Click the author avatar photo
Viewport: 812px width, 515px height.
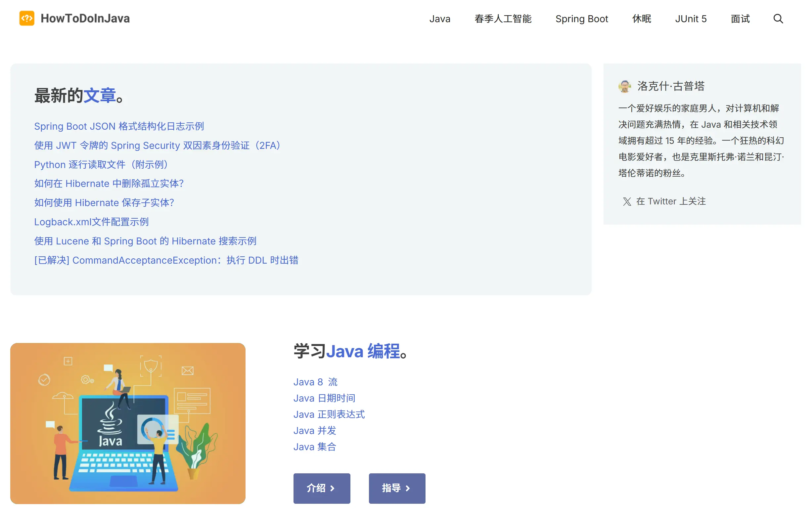click(624, 86)
